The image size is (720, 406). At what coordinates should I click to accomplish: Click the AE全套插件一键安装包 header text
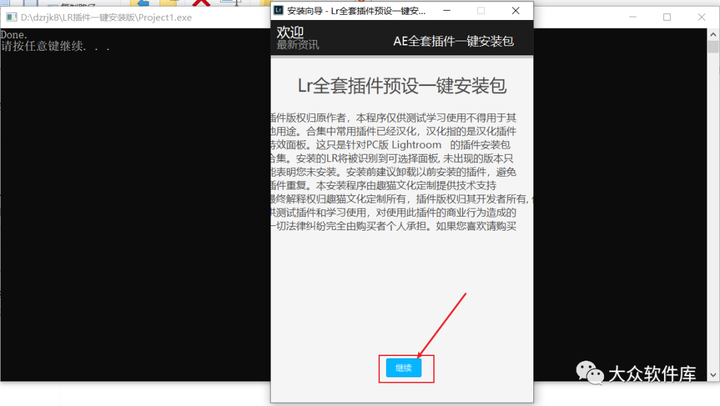point(453,41)
